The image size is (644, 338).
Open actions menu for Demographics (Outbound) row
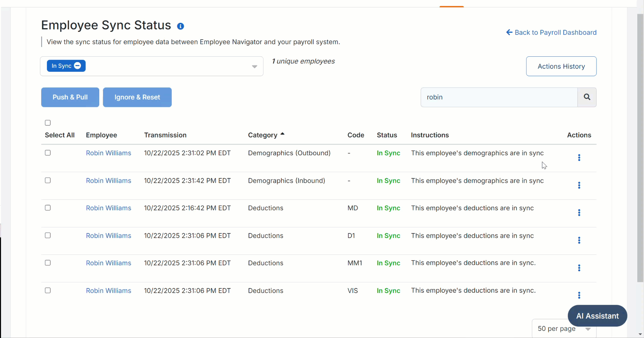(x=579, y=158)
